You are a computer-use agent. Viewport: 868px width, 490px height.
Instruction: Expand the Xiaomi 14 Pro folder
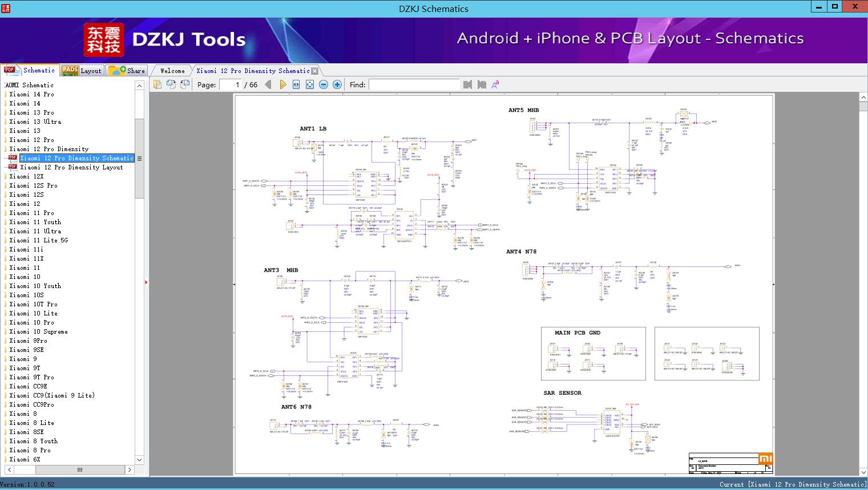pos(31,94)
